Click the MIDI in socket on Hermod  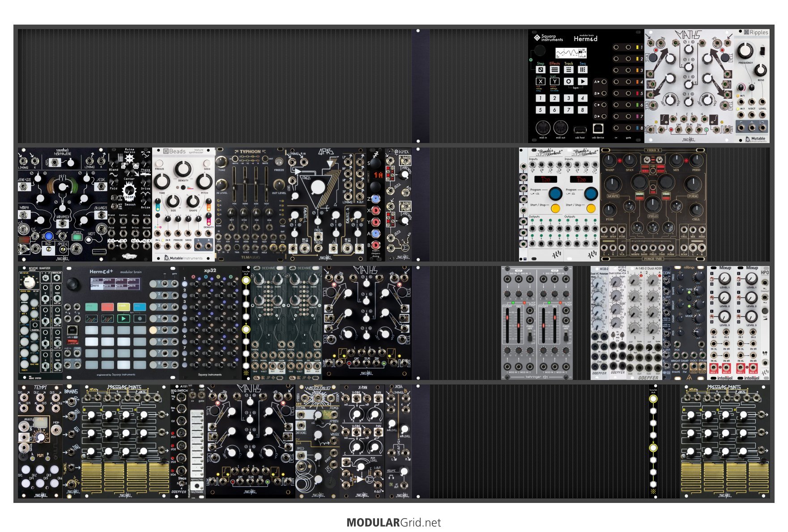click(543, 128)
